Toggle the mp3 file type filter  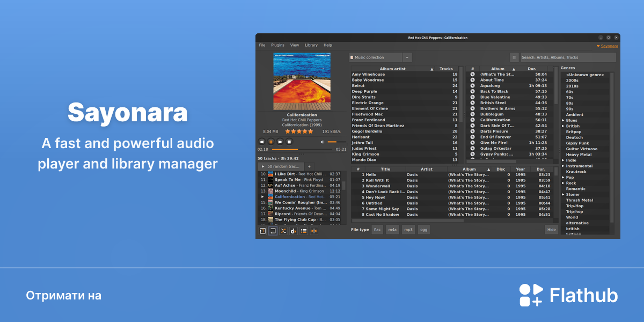[408, 230]
